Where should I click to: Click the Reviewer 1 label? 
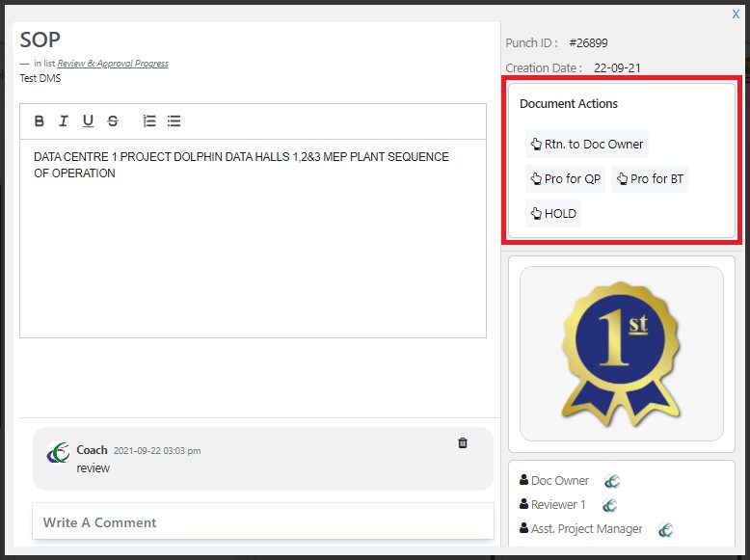click(x=558, y=505)
